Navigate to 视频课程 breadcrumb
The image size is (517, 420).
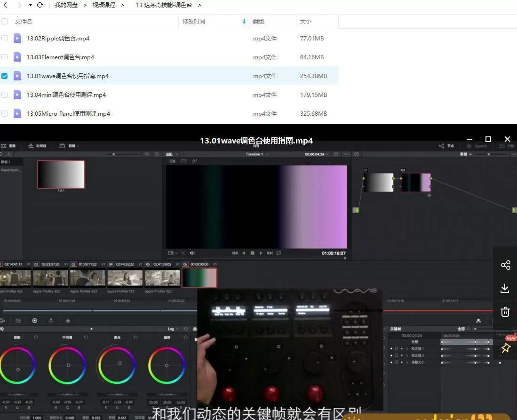pos(103,5)
